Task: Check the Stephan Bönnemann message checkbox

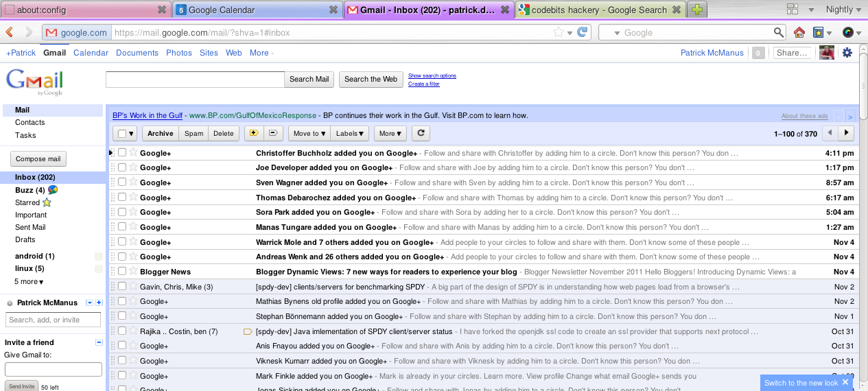Action: [x=122, y=316]
